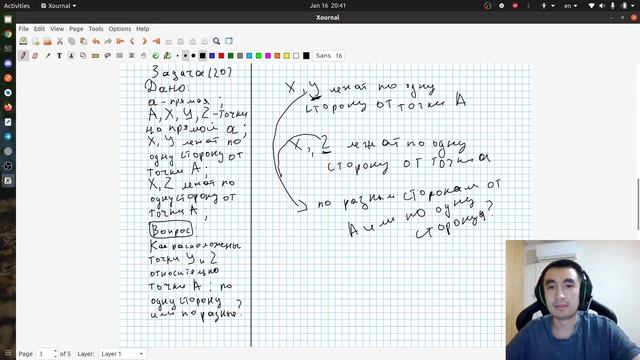Click the Paste icon
The height and width of the screenshot is (360, 640).
[x=84, y=41]
